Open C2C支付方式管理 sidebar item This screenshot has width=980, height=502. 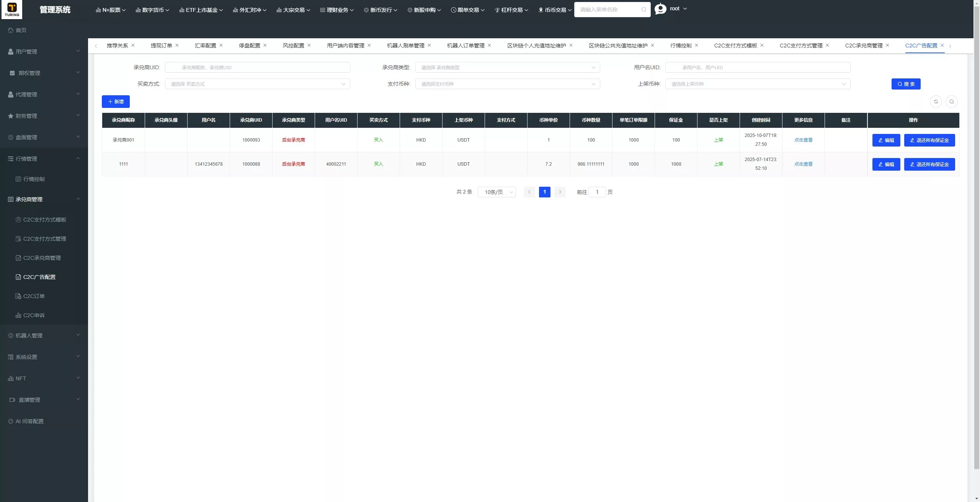[44, 239]
